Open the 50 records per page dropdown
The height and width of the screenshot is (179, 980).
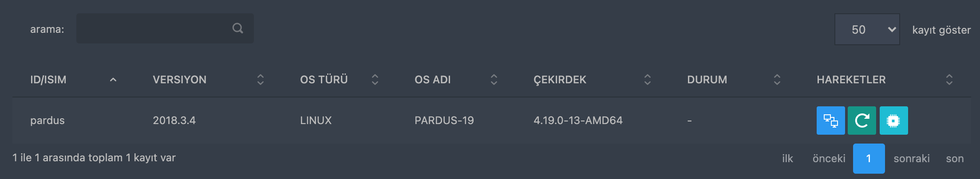[x=867, y=29]
